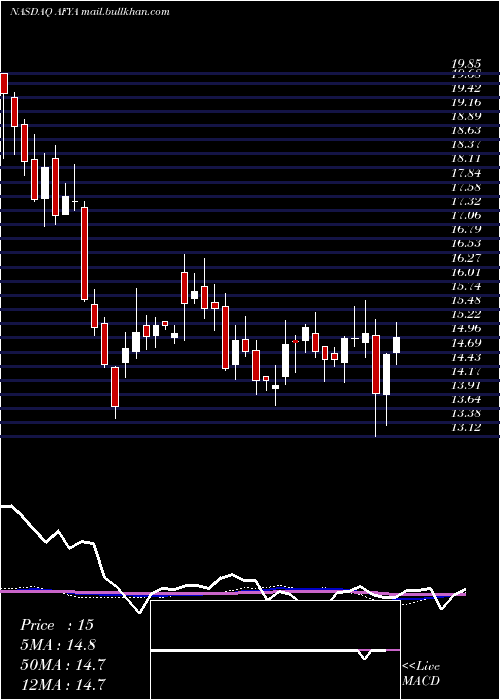Click the 12MA : 14.7 readout
The height and width of the screenshot is (700, 500).
tap(63, 684)
